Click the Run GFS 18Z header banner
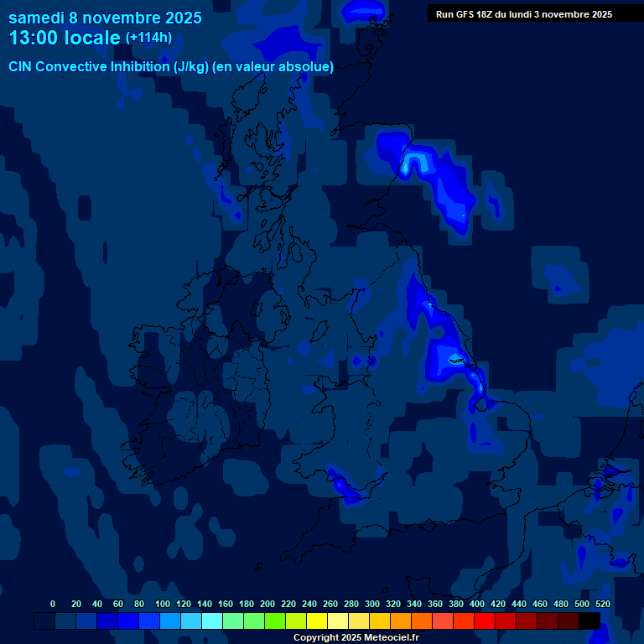The image size is (644, 644). coord(524,14)
